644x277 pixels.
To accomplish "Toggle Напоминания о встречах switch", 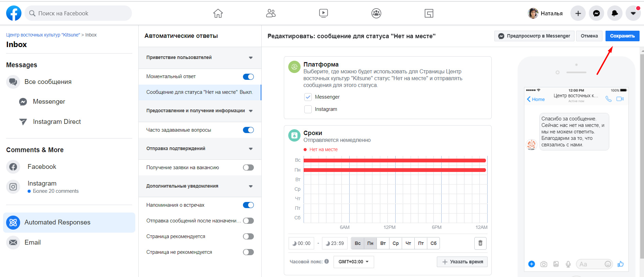I will click(248, 205).
